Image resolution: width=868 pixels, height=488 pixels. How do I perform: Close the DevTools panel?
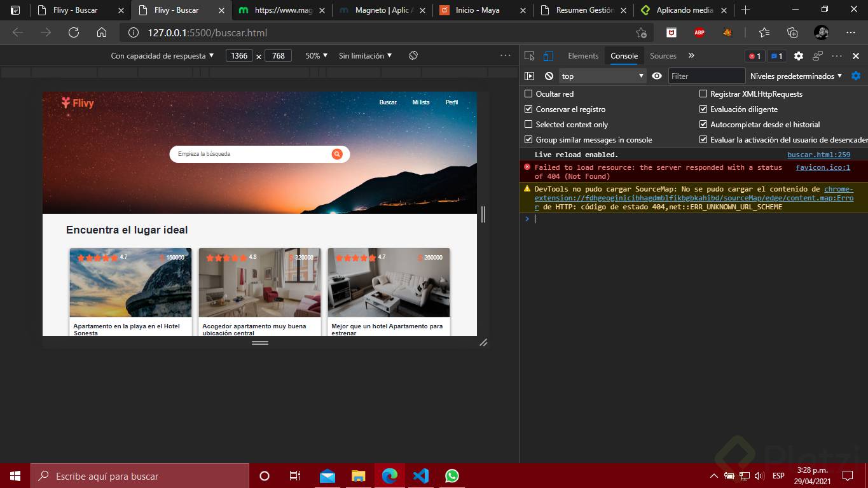pyautogui.click(x=856, y=56)
